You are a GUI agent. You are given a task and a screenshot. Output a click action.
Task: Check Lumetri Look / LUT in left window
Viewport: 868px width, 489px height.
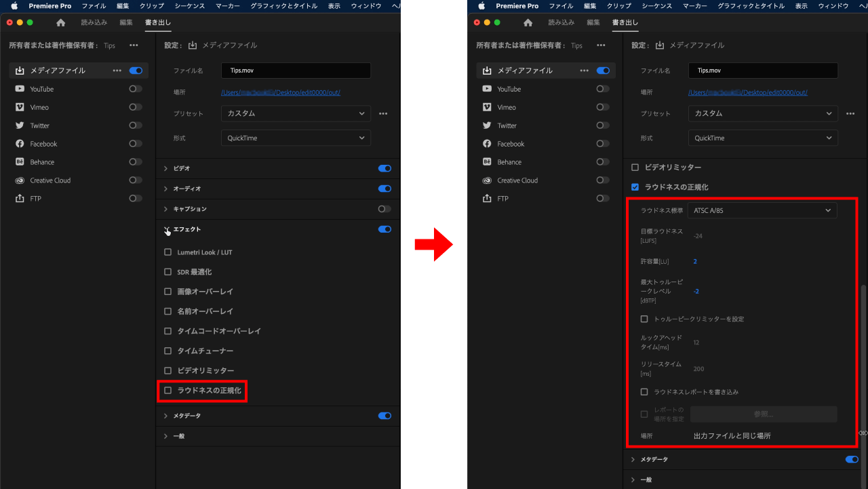pyautogui.click(x=168, y=252)
